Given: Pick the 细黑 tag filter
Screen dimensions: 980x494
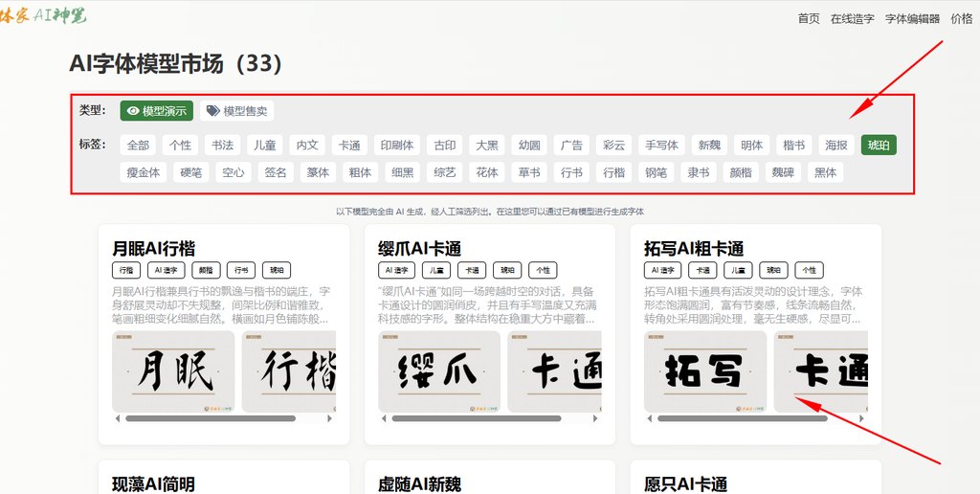Looking at the screenshot, I should coord(403,172).
